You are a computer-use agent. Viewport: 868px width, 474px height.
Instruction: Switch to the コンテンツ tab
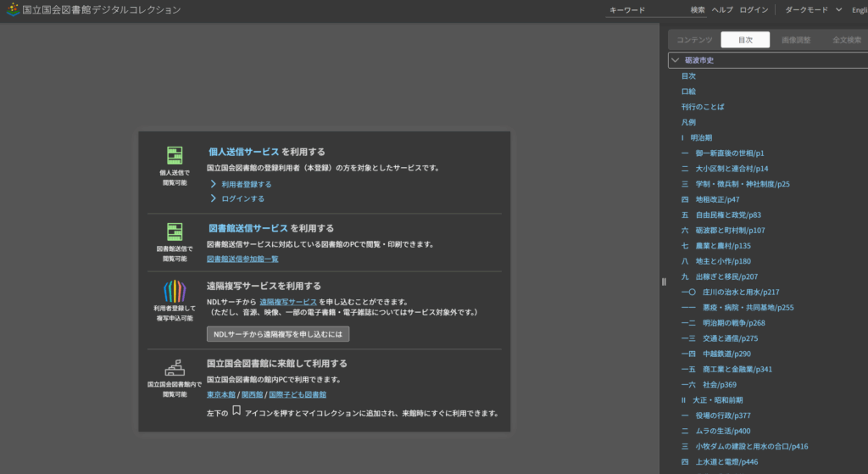coord(694,40)
